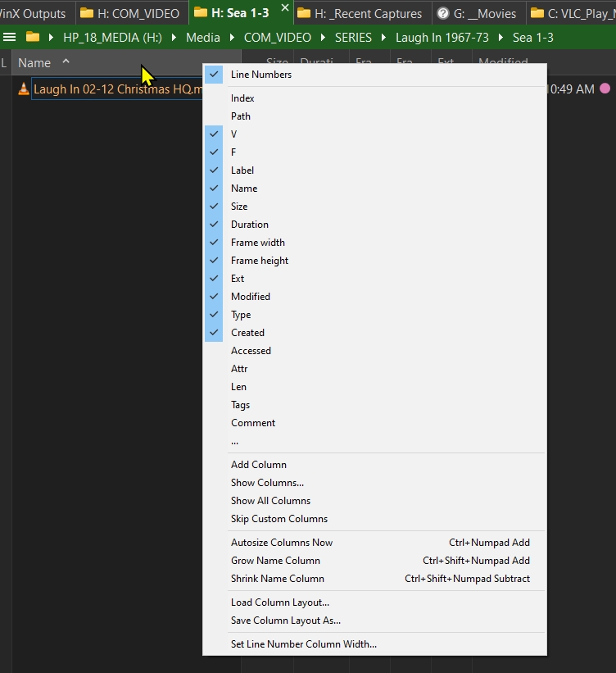Enable the Comment column

click(375, 423)
